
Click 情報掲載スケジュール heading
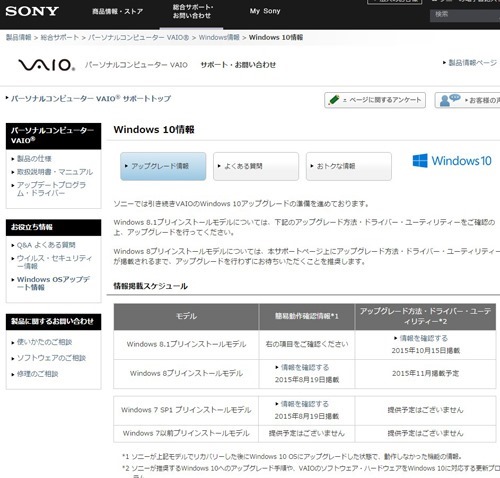150,286
